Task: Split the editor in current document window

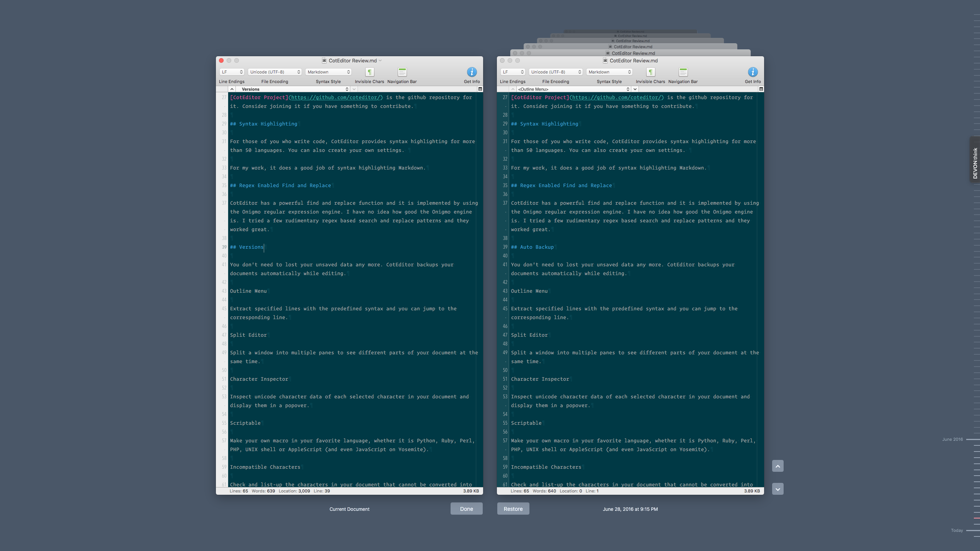Action: coord(480,89)
